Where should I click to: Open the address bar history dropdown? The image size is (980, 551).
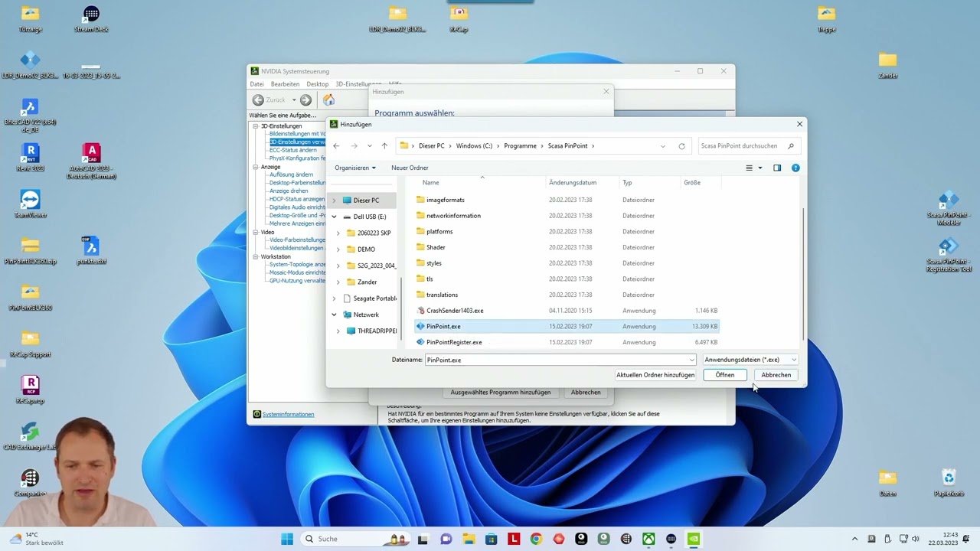point(662,146)
